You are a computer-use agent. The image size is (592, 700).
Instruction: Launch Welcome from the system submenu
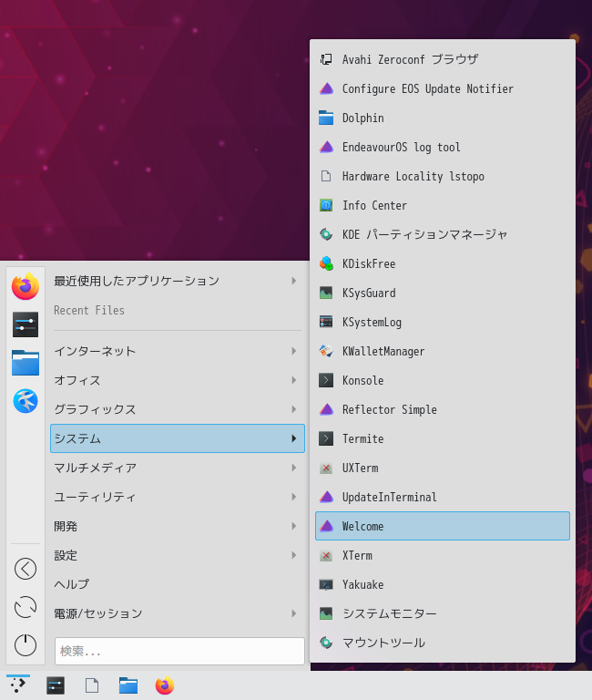tap(443, 526)
